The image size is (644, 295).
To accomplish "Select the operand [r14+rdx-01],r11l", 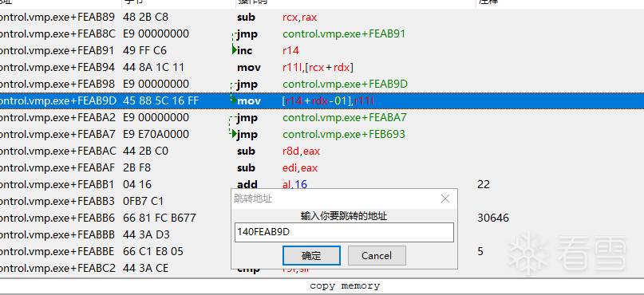I will tap(328, 100).
